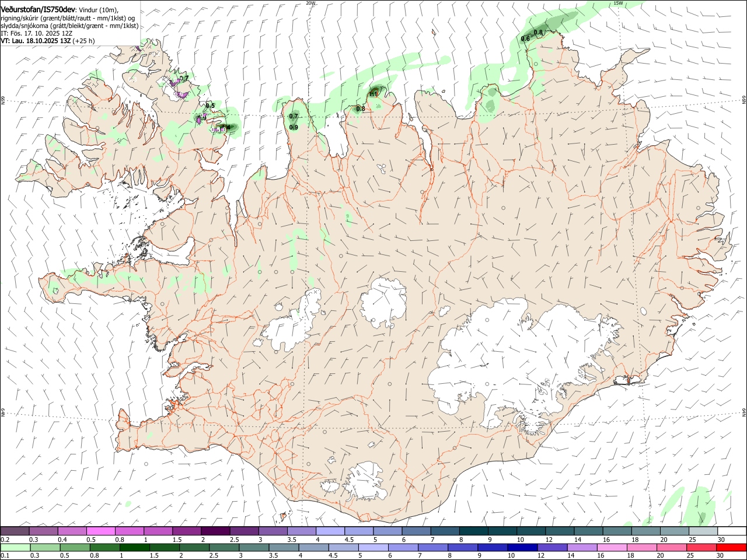The width and height of the screenshot is (747, 560).
Task: Click the 30 label on rain scale
Action: (720, 556)
